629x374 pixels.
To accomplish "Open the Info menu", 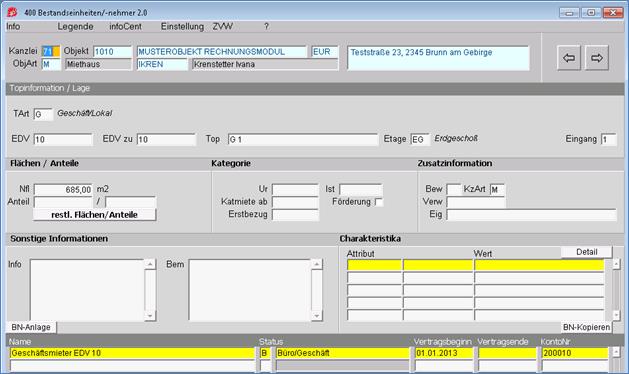I will click(13, 26).
